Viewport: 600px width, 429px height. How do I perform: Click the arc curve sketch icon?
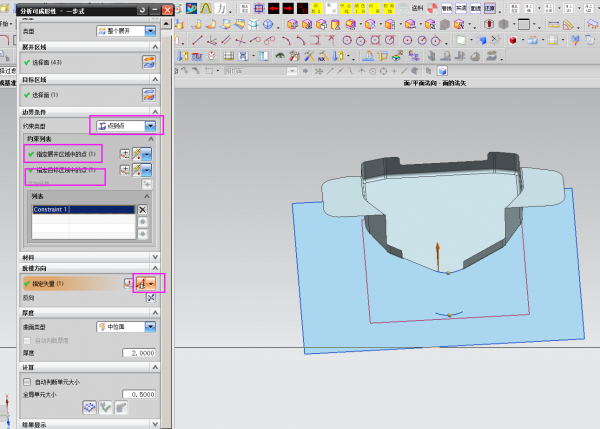[x=286, y=40]
